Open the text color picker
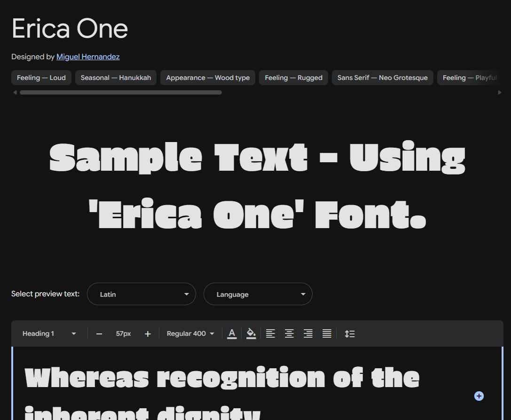The height and width of the screenshot is (420, 511). pos(232,333)
